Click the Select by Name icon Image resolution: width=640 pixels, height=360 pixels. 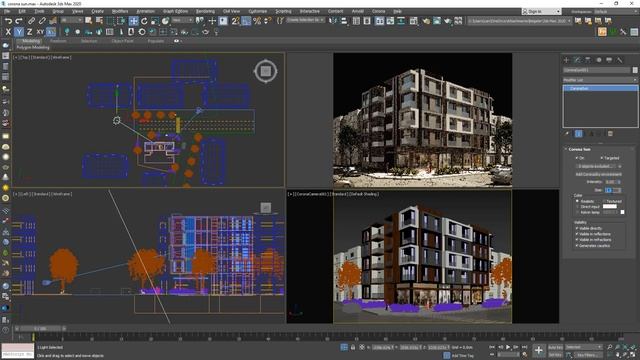coord(99,20)
